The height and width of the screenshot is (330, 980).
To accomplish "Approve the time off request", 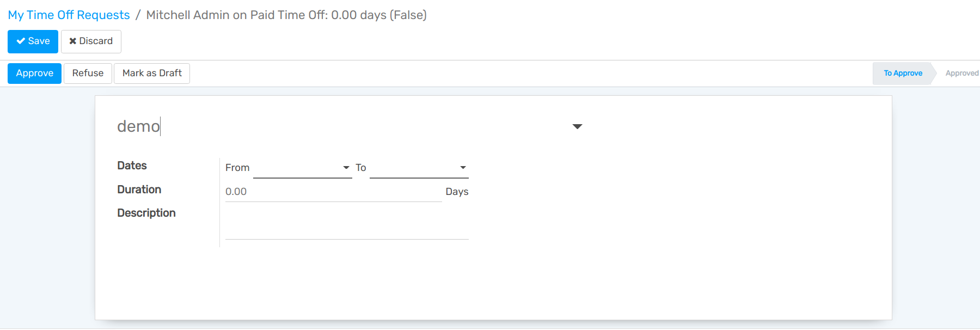I will (x=34, y=73).
